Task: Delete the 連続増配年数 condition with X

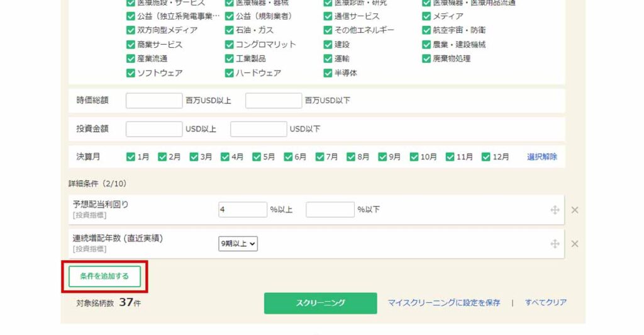Action: (x=574, y=244)
